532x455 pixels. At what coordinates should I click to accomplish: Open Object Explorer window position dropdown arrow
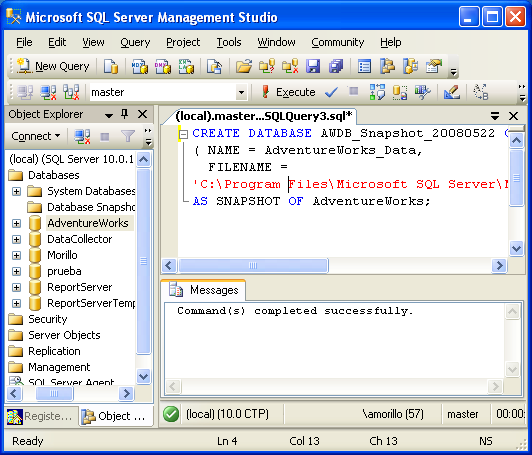[x=109, y=115]
